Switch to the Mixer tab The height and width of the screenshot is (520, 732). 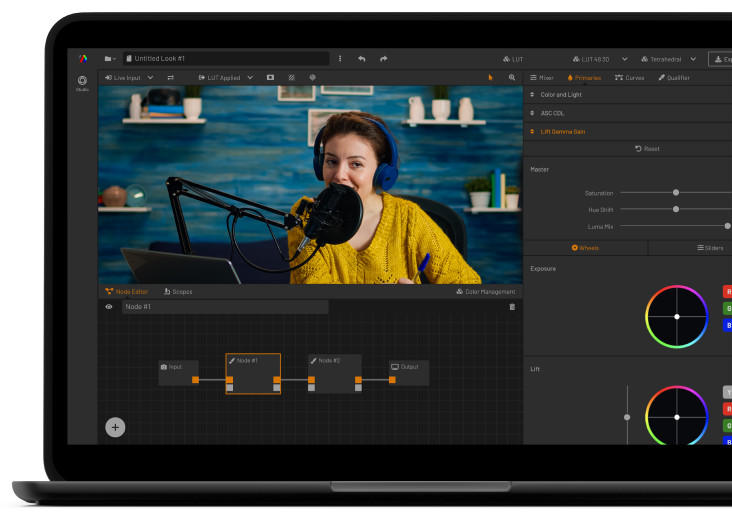pyautogui.click(x=542, y=77)
